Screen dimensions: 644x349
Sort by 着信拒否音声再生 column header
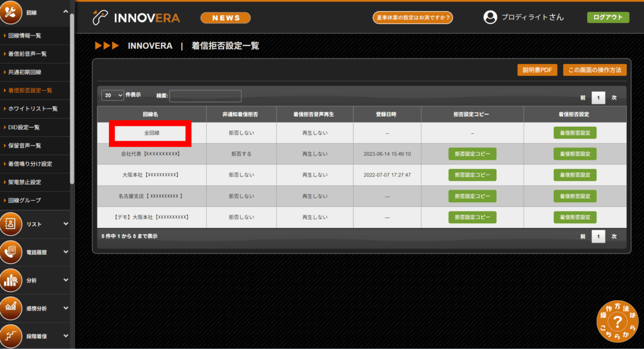[x=314, y=114]
